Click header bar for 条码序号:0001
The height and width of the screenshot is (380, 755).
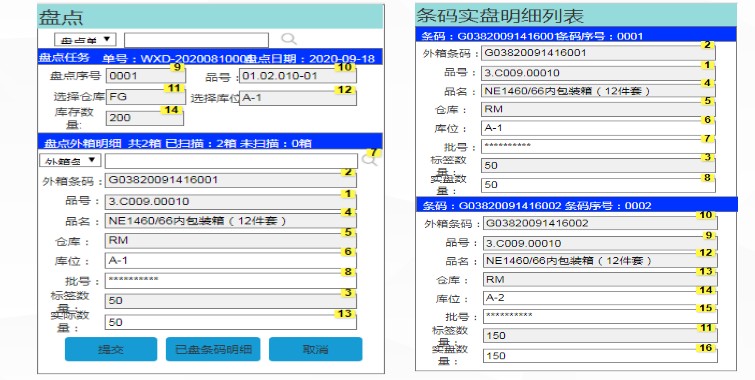[x=576, y=35]
